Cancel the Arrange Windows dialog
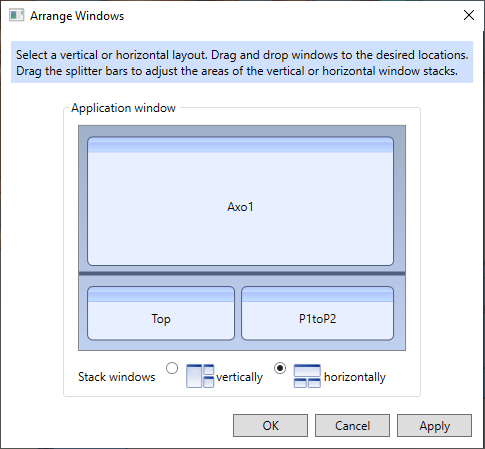Screen dimensions: 485x449 (x=352, y=425)
